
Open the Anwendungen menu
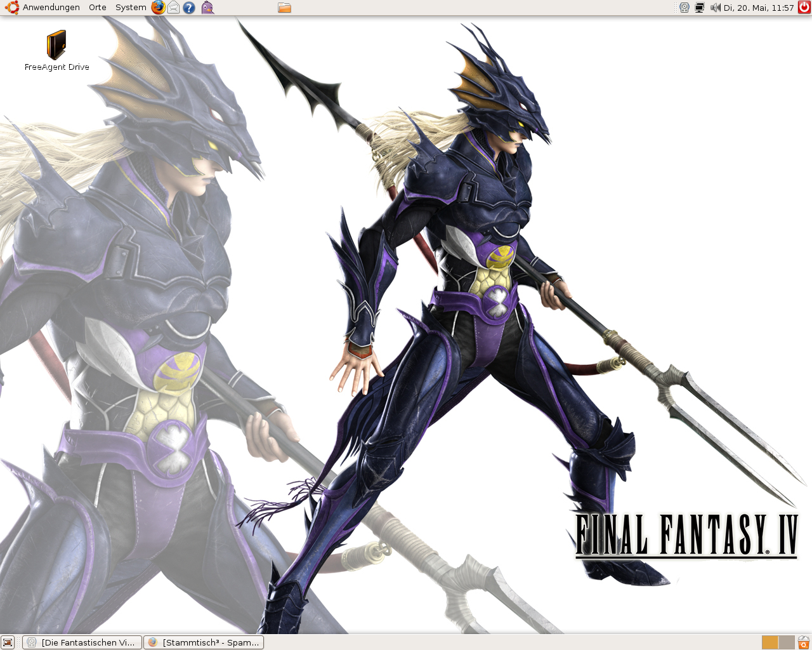point(51,8)
